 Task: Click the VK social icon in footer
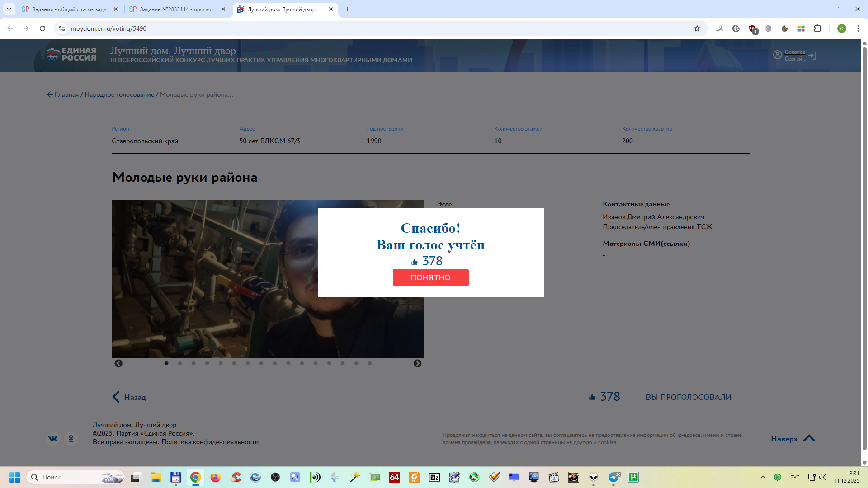53,438
